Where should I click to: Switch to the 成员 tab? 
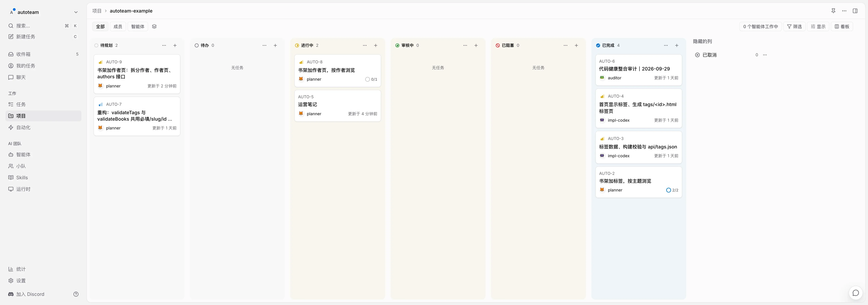(118, 27)
